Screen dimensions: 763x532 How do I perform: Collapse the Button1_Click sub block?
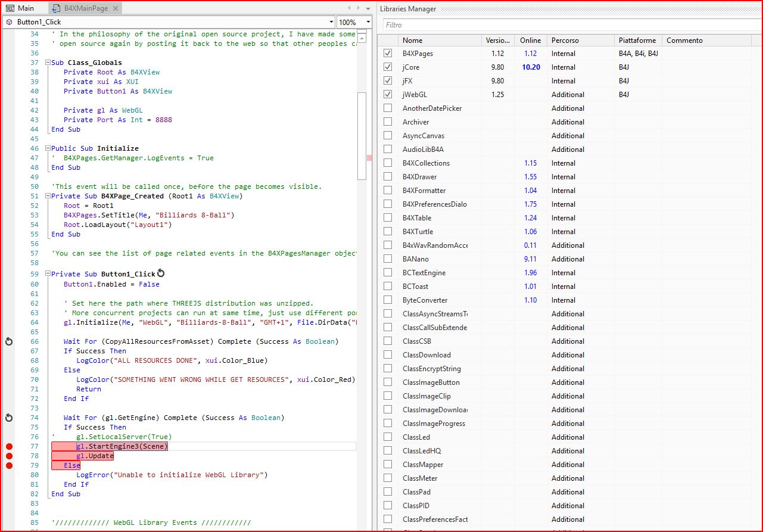coord(47,274)
